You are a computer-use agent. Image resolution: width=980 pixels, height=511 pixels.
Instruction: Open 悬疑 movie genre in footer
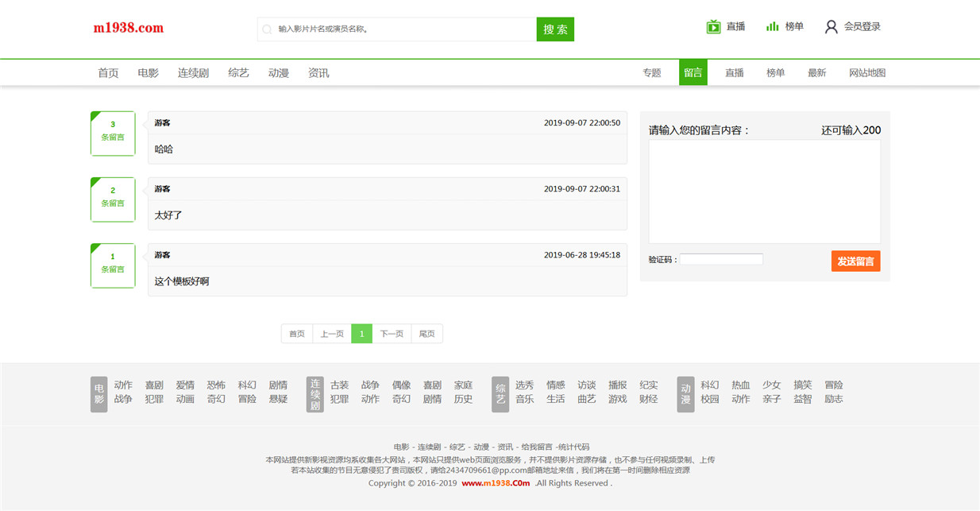point(278,399)
